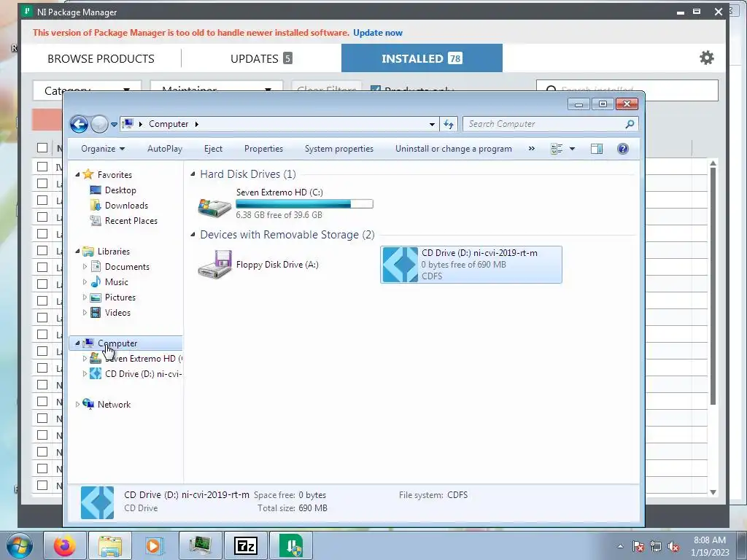Open Windows Media Player taskbar icon
The height and width of the screenshot is (560, 747).
[x=155, y=545]
